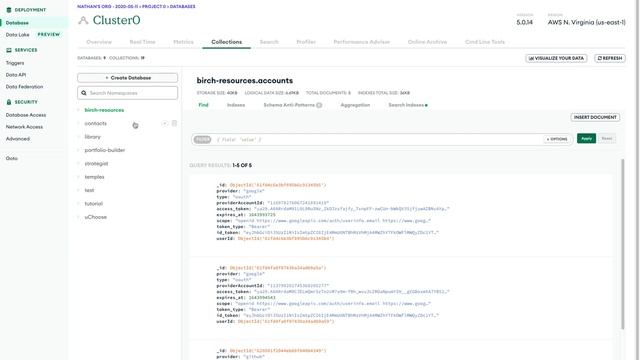
Task: Select the uChoose database
Action: (x=96, y=217)
